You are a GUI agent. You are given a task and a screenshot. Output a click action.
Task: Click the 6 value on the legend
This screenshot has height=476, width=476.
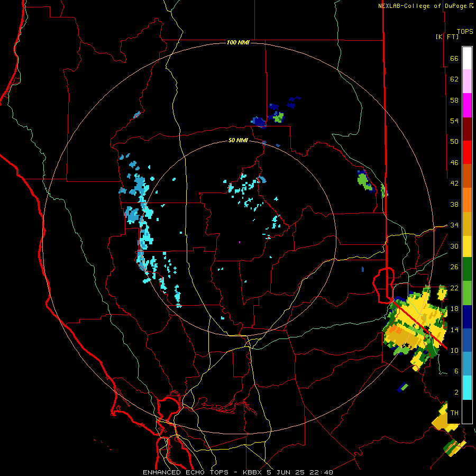456,371
